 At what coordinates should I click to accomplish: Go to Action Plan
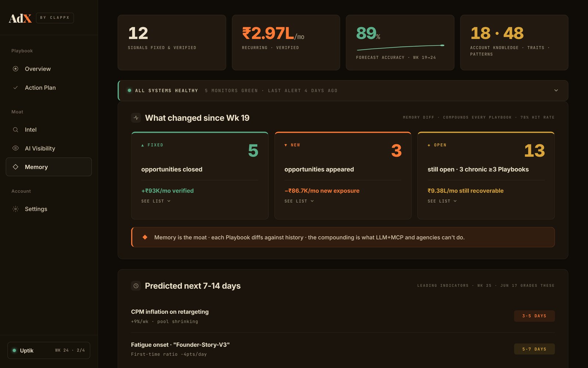point(49,88)
